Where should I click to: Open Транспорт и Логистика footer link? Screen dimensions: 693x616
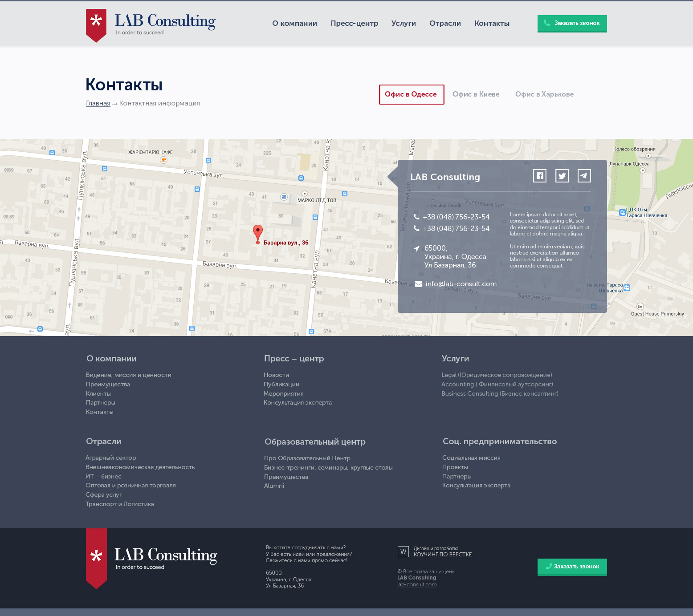tap(120, 504)
